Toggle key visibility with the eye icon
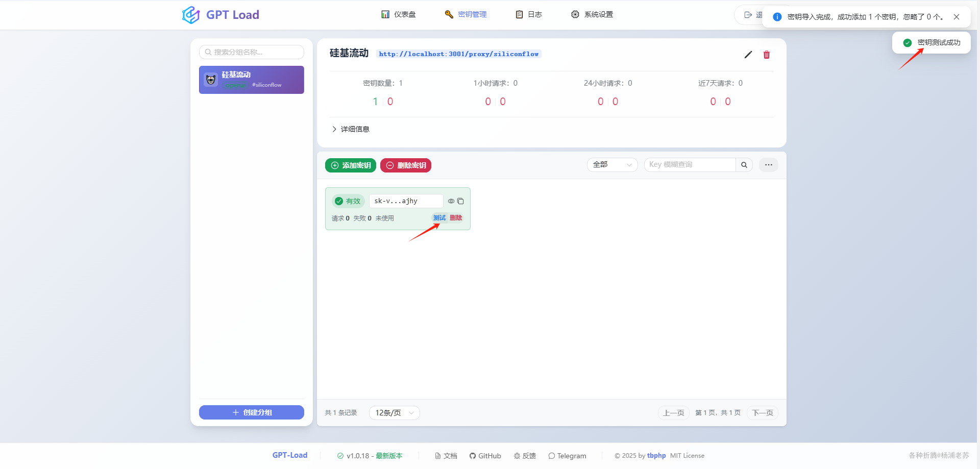The width and height of the screenshot is (980, 469). tap(451, 201)
